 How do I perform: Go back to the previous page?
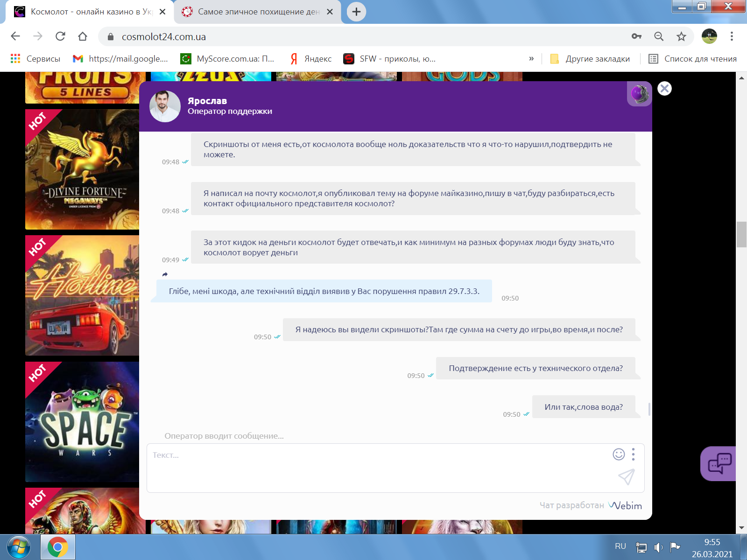(15, 36)
